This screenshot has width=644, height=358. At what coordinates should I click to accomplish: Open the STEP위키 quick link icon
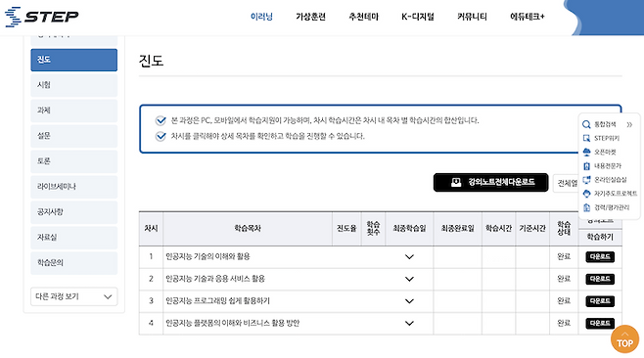(x=586, y=138)
